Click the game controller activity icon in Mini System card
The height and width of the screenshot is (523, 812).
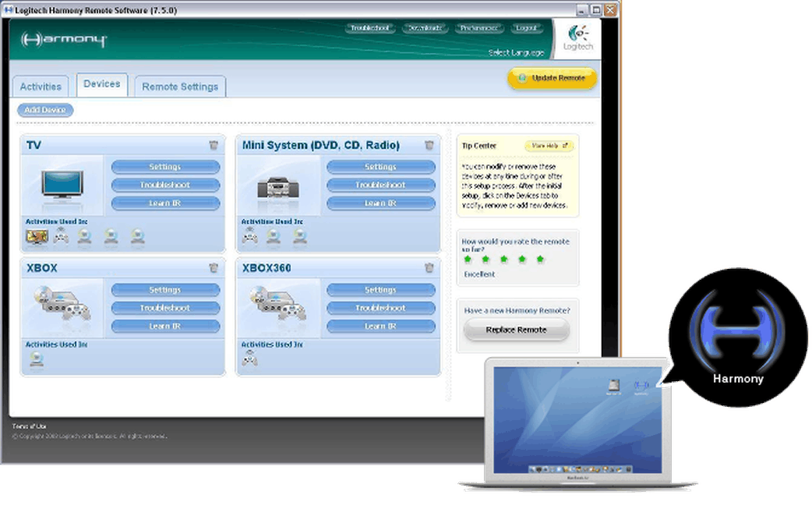coord(249,237)
